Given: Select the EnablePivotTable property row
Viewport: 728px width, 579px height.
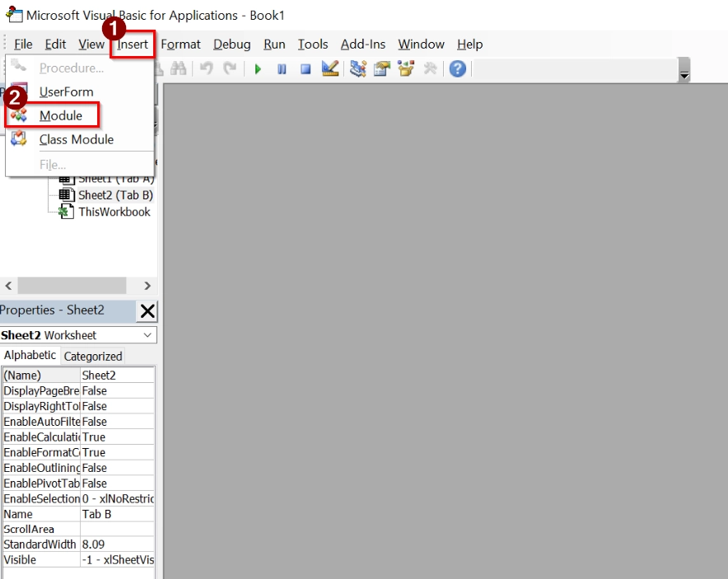Looking at the screenshot, I should [78, 483].
